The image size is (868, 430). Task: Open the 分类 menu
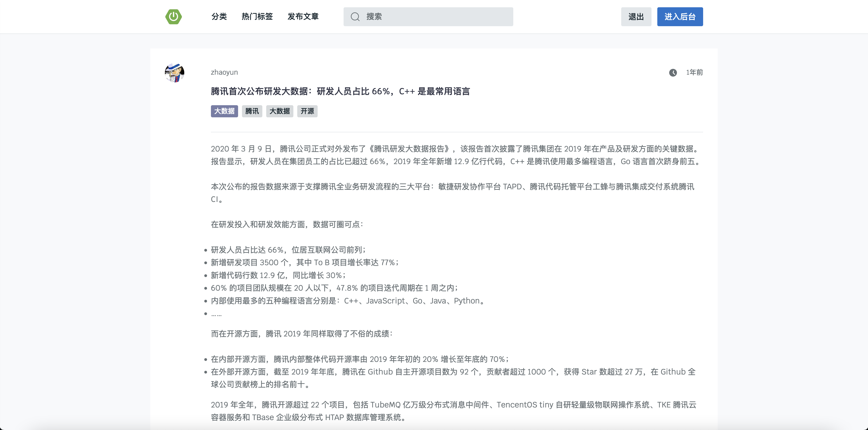(219, 16)
